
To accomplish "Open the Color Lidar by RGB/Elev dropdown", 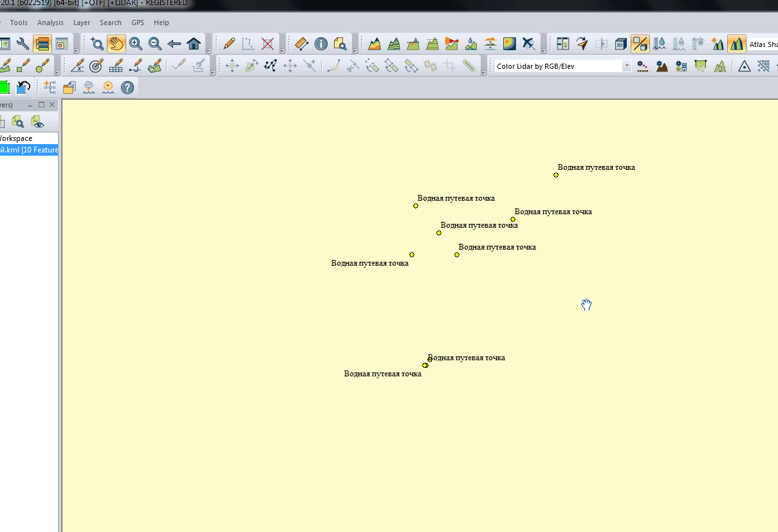I will 626,66.
